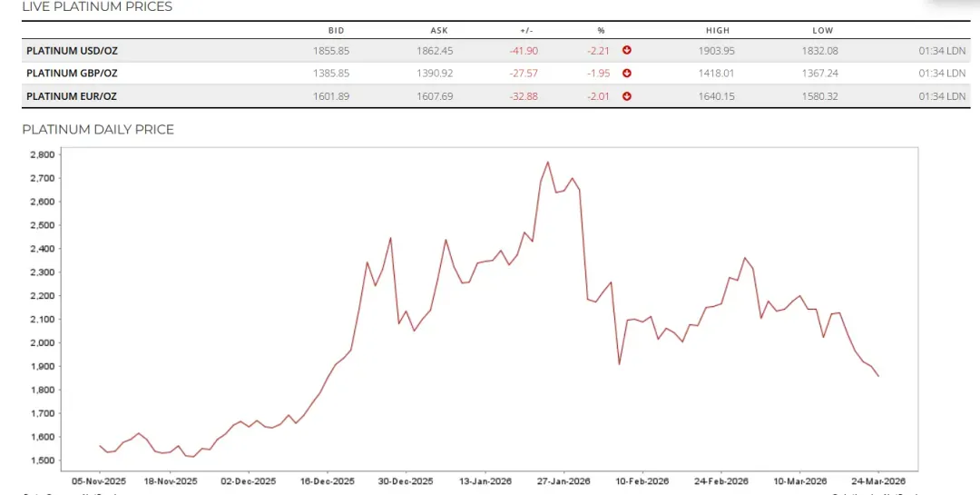The image size is (980, 495).
Task: Click the +/- column header
Action: click(526, 31)
